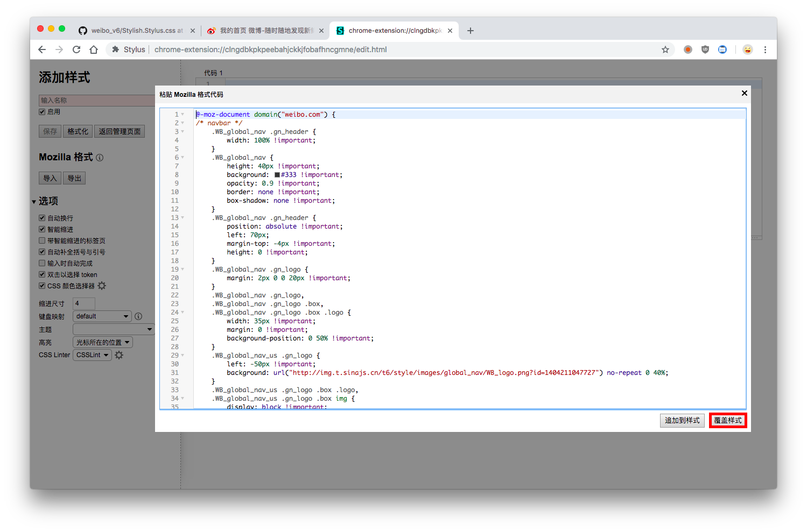This screenshot has width=807, height=532.
Task: Fold code at line 24 gutter arrow
Action: coord(183,313)
